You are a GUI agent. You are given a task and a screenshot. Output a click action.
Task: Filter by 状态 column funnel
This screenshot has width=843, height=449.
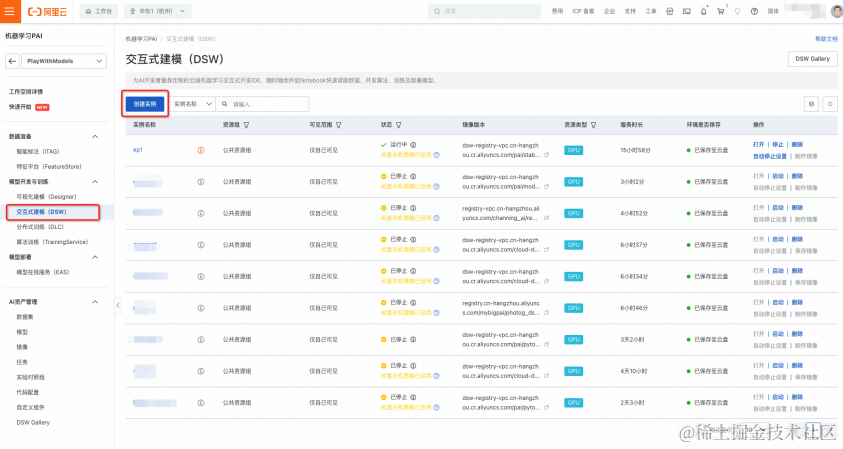click(398, 125)
